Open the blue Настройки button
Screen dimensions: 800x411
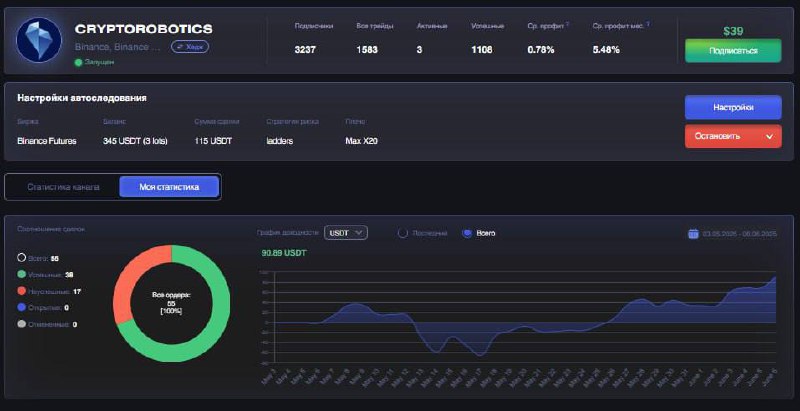tap(733, 108)
